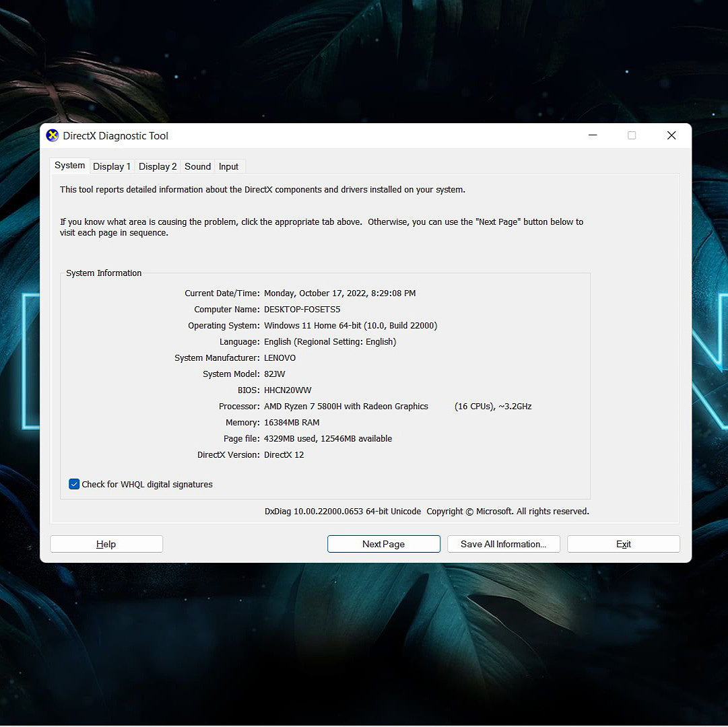Click the grayed-out maximize window button
This screenshot has height=727, width=728.
632,135
